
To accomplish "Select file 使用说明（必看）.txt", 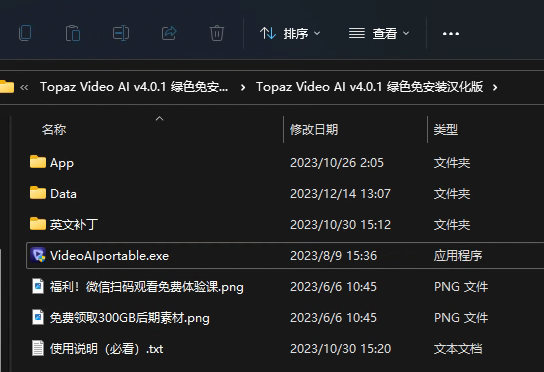I will pyautogui.click(x=107, y=349).
